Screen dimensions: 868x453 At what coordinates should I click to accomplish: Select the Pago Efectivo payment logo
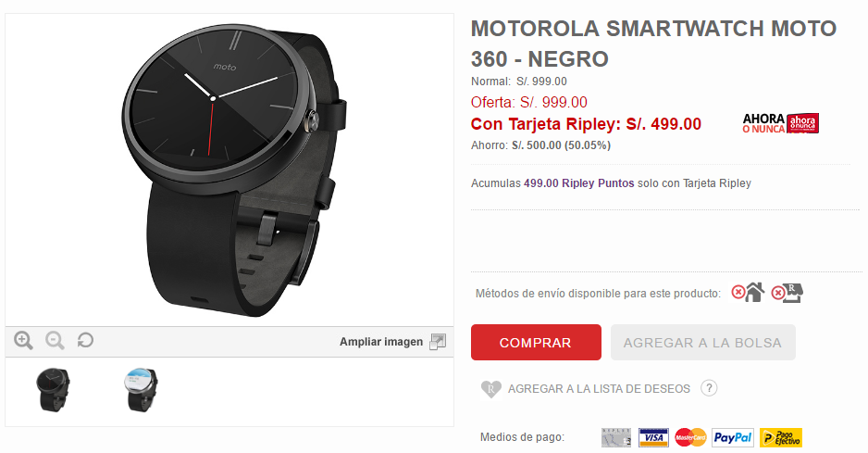click(x=780, y=437)
